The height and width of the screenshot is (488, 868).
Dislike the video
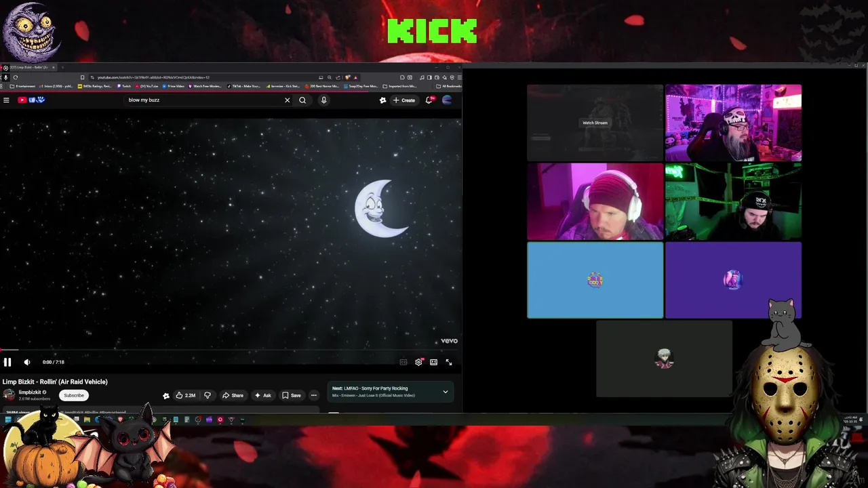pos(208,395)
